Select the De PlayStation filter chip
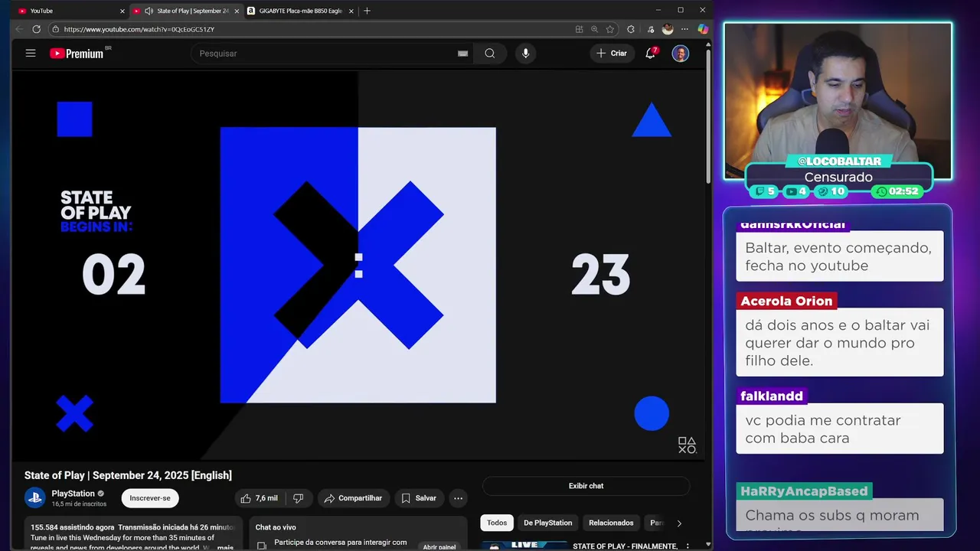Image resolution: width=980 pixels, height=551 pixels. tap(547, 523)
